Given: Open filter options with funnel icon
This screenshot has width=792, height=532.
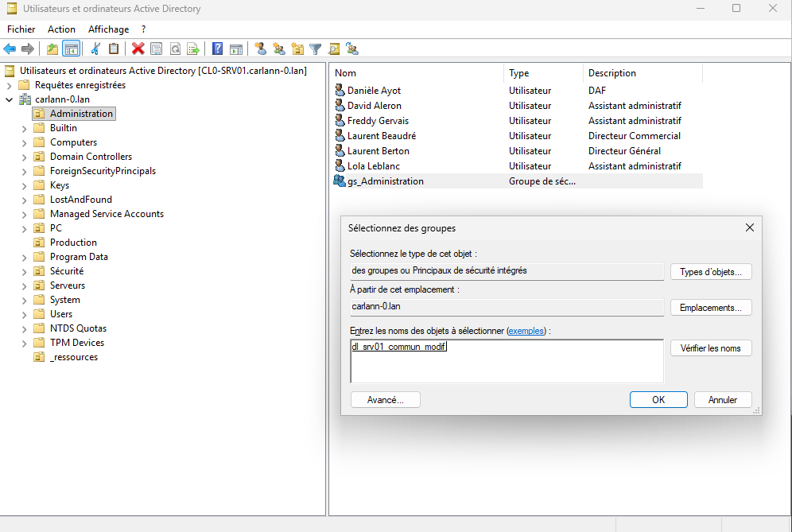Looking at the screenshot, I should (x=315, y=49).
